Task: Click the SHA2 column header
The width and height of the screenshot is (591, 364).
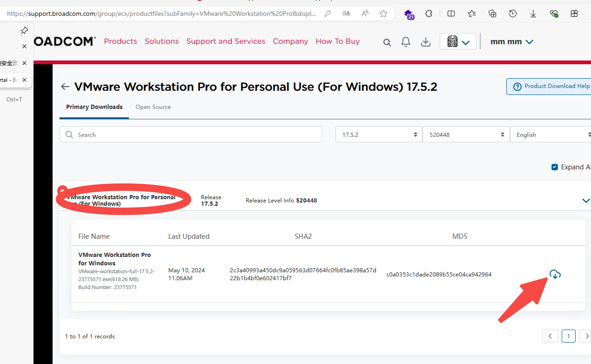Action: click(x=303, y=236)
